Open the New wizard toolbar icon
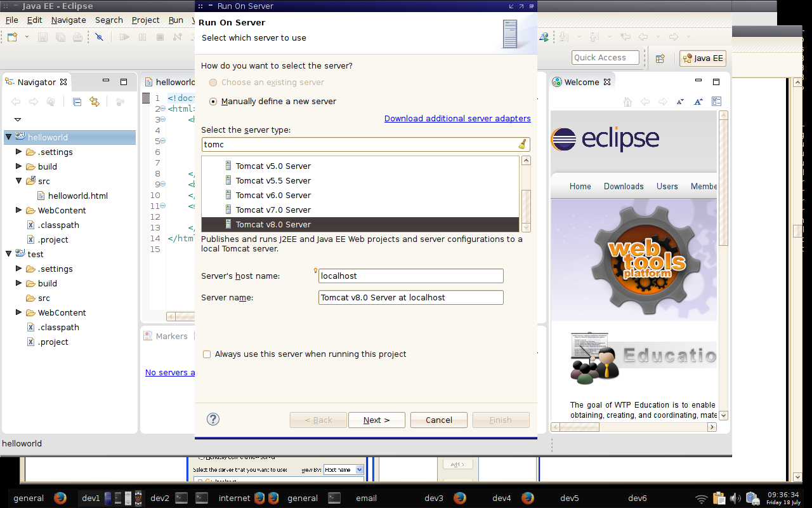The height and width of the screenshot is (508, 812). [x=13, y=37]
